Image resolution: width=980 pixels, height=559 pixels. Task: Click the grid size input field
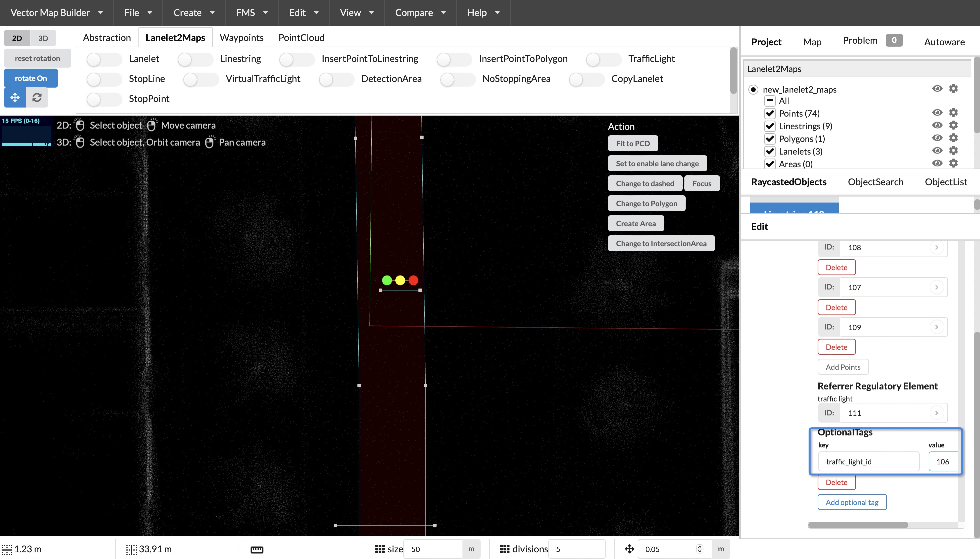(x=433, y=549)
